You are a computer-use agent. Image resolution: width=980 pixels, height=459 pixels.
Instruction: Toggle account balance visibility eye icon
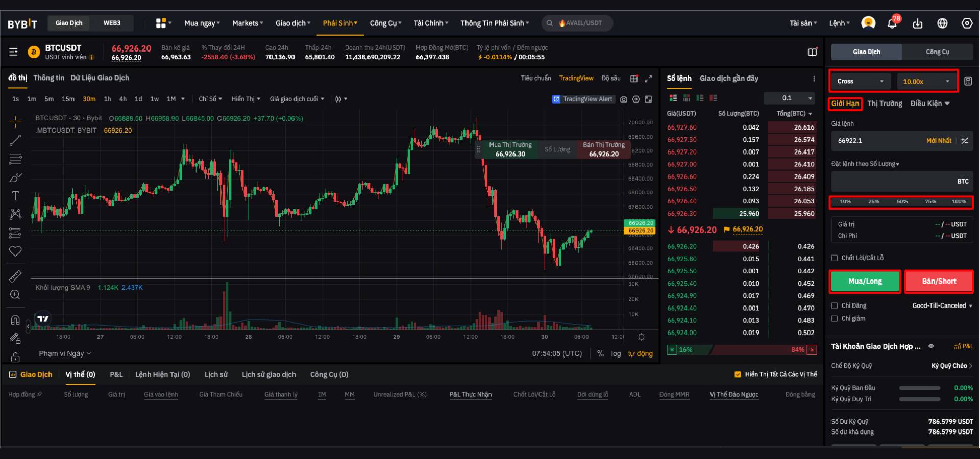(x=931, y=346)
